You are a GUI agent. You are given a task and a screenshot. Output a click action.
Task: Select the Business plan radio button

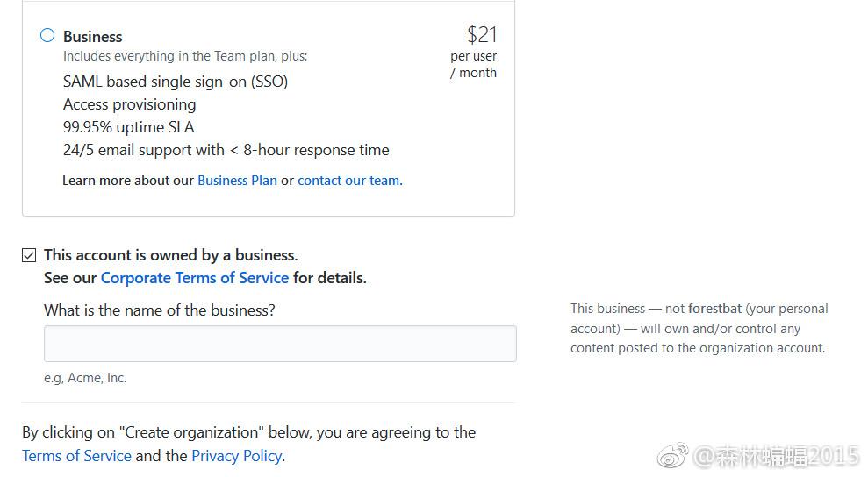(x=47, y=36)
